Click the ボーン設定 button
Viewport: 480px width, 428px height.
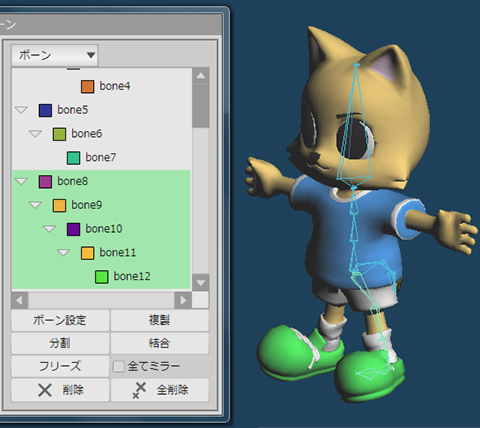coord(60,320)
